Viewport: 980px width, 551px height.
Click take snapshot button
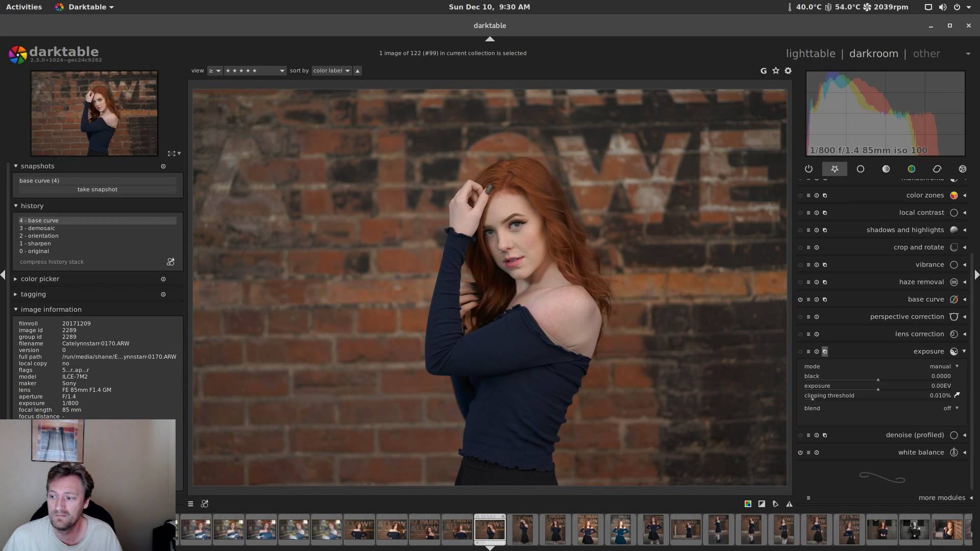pos(97,189)
